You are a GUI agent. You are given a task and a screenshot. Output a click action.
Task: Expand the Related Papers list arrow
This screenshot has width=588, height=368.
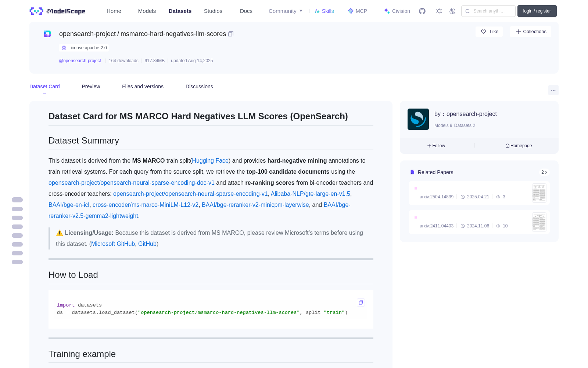(544, 172)
